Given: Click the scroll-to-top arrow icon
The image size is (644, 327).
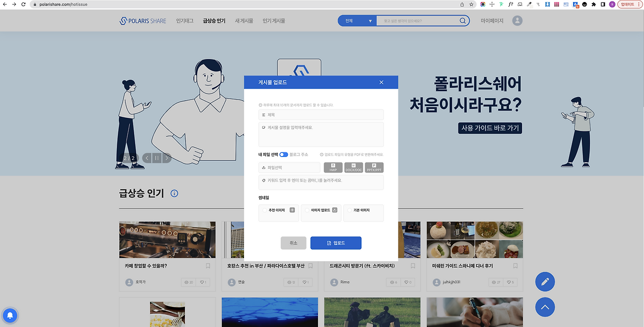Looking at the screenshot, I should point(545,307).
